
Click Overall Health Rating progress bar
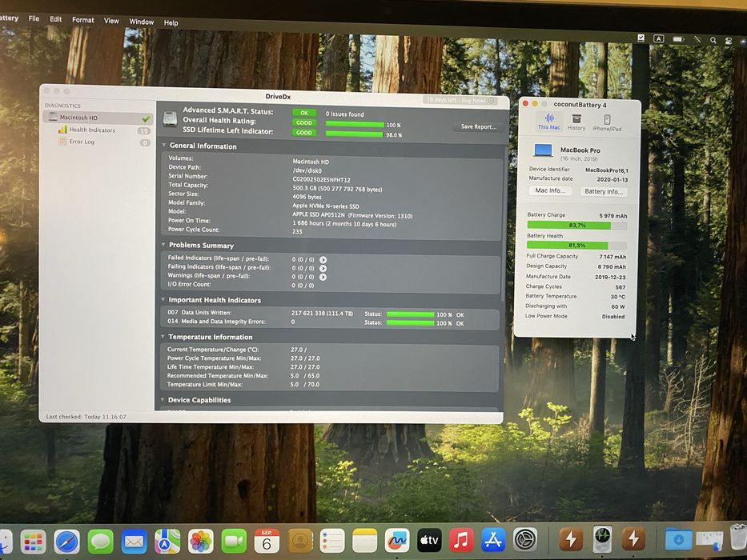tap(355, 125)
